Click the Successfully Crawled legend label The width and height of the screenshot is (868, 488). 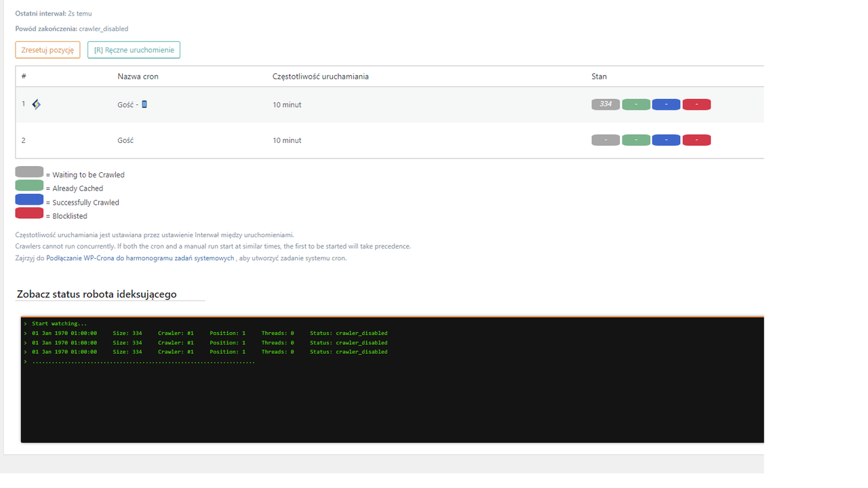(x=85, y=203)
